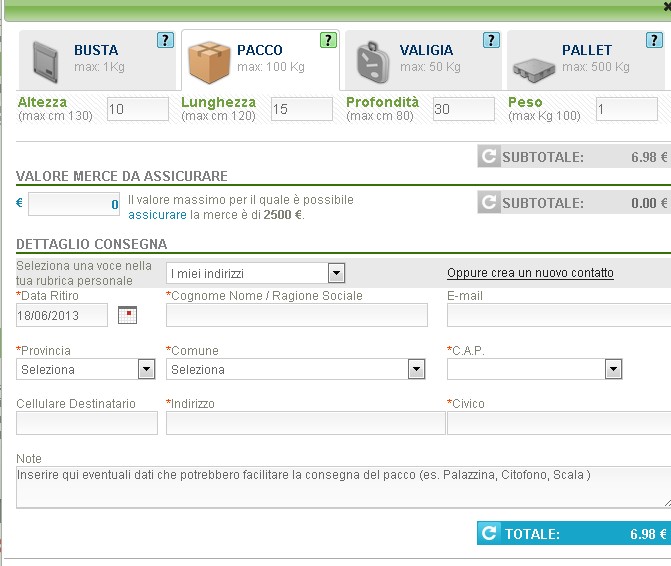Follow 'Oppure crea un nuovo contatto' link
Viewport: 671px width, 566px height.
click(530, 273)
